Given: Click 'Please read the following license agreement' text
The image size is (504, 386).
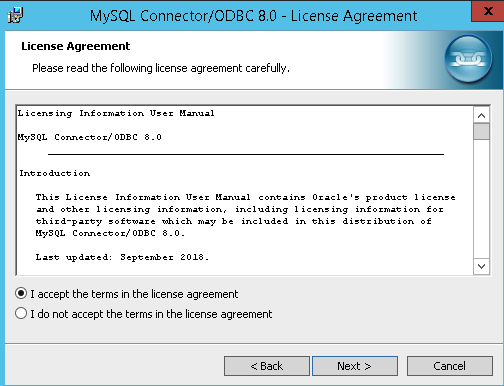Looking at the screenshot, I should (x=161, y=68).
